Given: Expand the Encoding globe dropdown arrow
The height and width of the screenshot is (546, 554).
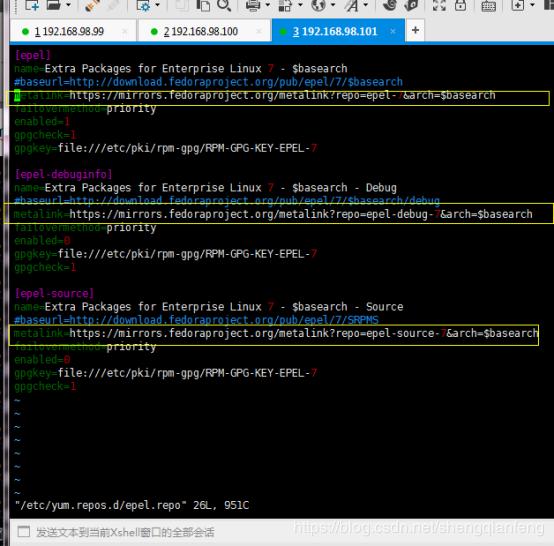Looking at the screenshot, I should coord(333,5).
